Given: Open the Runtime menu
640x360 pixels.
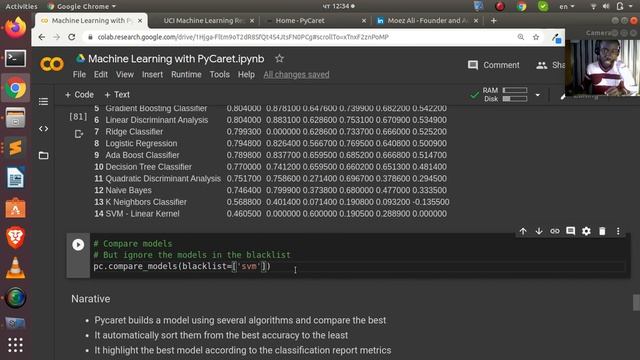Looking at the screenshot, I should pos(186,75).
